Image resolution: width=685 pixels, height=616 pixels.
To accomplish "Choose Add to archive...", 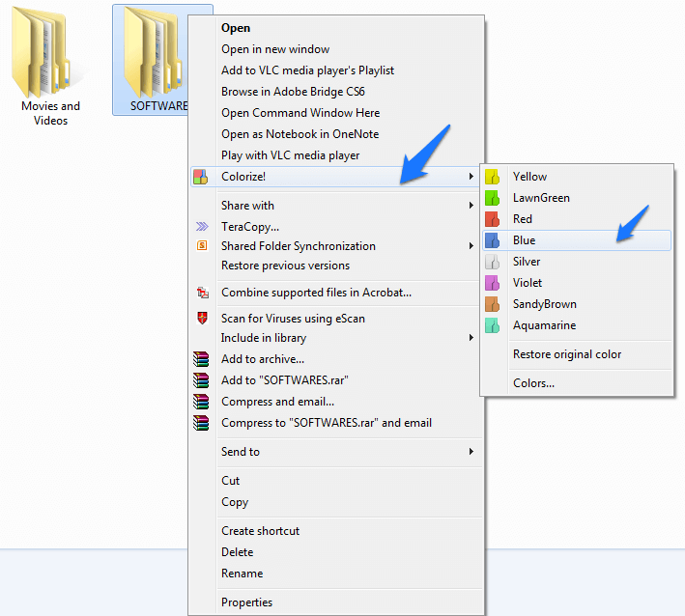I will coord(336,359).
